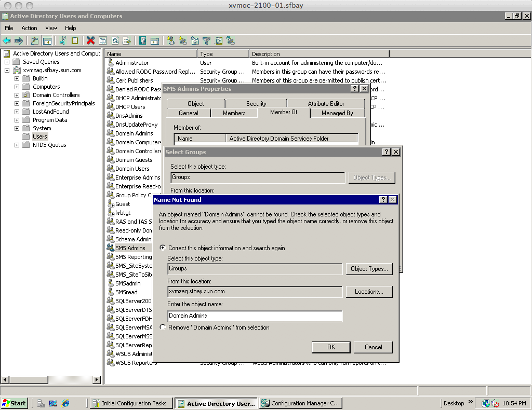Switch to the Attribute Editor tab
Screen dimensions: 532x410
pyautogui.click(x=326, y=104)
